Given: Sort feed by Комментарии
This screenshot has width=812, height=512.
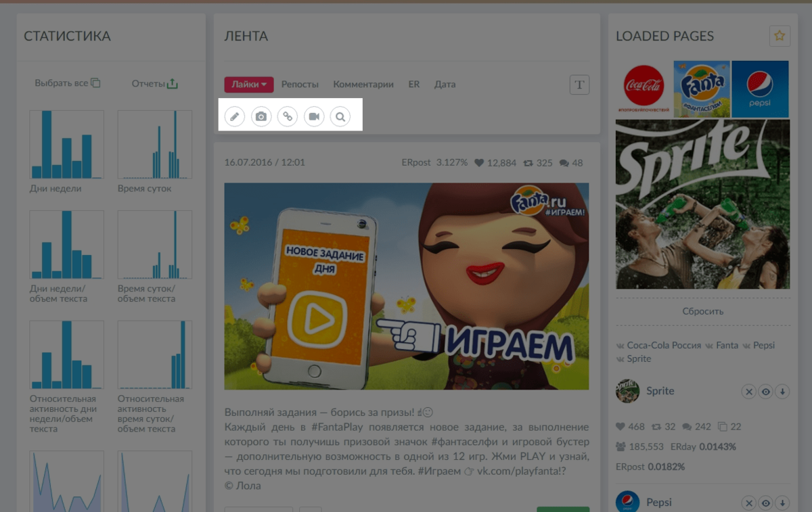Looking at the screenshot, I should (x=363, y=85).
